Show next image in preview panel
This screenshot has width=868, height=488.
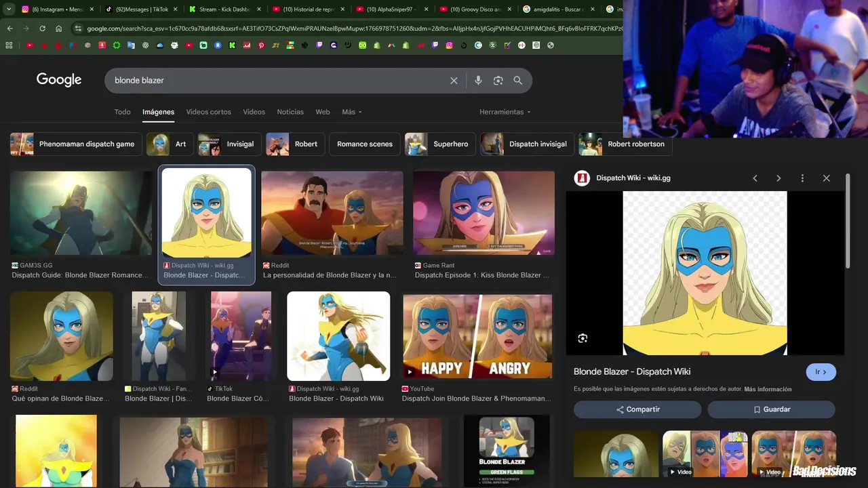click(x=778, y=178)
